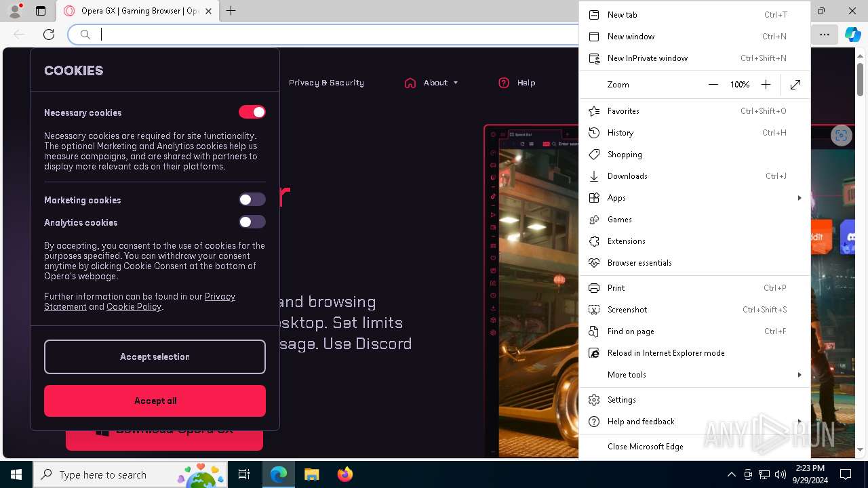The height and width of the screenshot is (488, 868).
Task: Select New InPrivate window entry
Action: point(694,58)
